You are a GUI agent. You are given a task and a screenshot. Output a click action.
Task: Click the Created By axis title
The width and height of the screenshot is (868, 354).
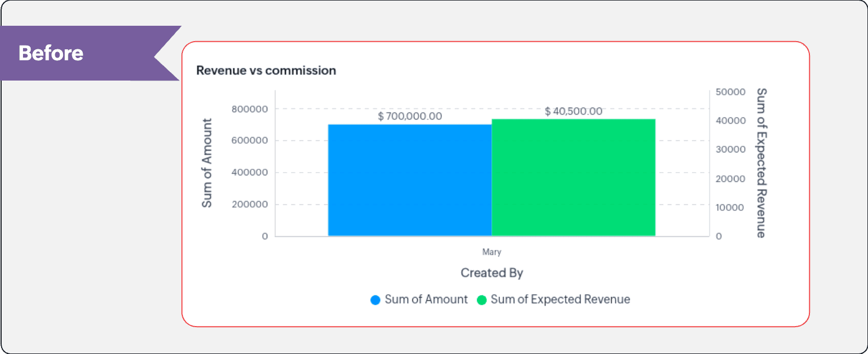coord(492,273)
